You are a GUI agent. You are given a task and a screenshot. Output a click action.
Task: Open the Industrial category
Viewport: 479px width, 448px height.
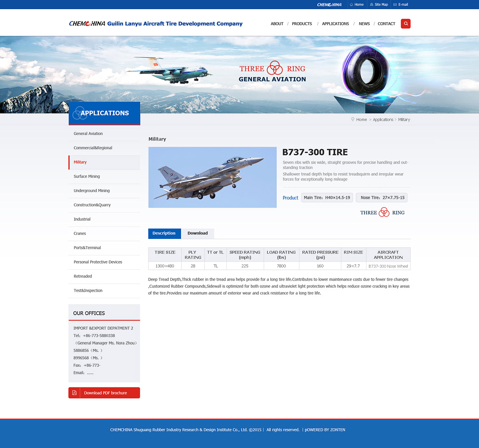pos(104,219)
